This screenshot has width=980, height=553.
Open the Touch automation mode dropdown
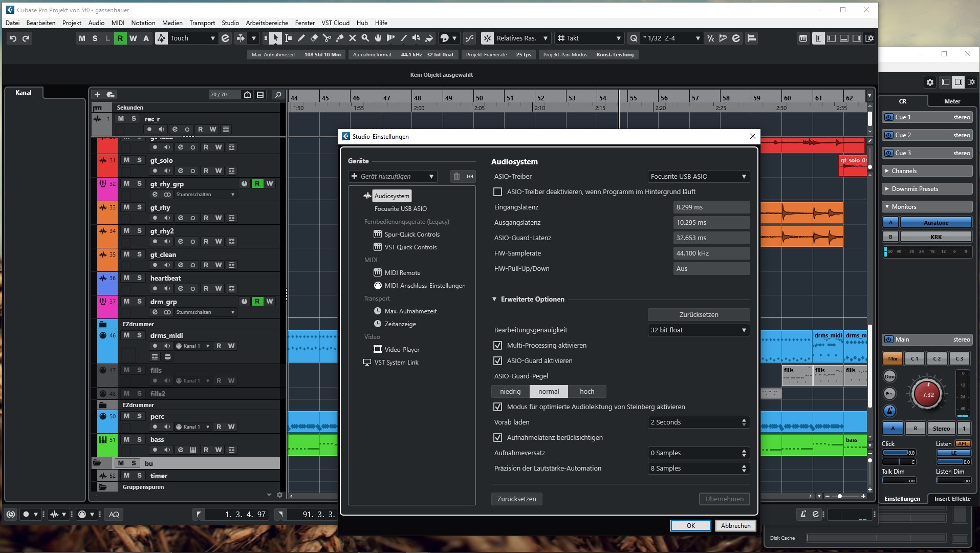(x=193, y=38)
